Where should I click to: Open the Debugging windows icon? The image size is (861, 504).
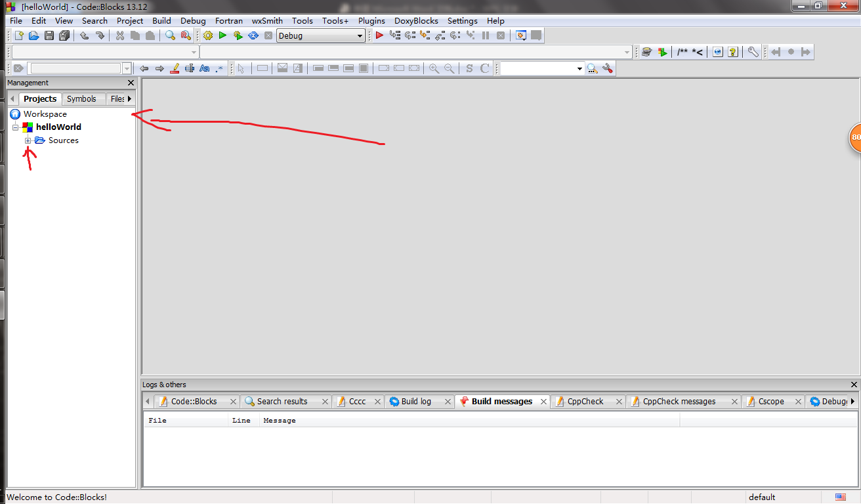521,35
